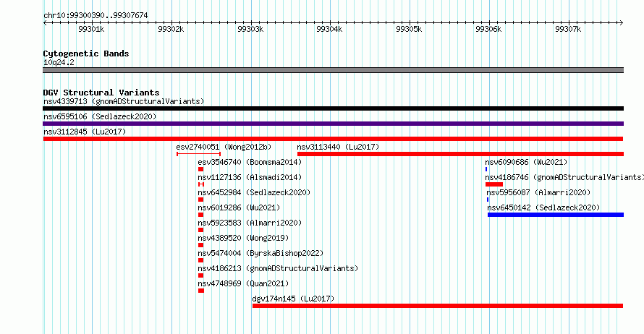Image resolution: width=644 pixels, height=334 pixels.
Task: Click the nsv4339713 gnomADStructuralVariants label
Action: point(124,101)
